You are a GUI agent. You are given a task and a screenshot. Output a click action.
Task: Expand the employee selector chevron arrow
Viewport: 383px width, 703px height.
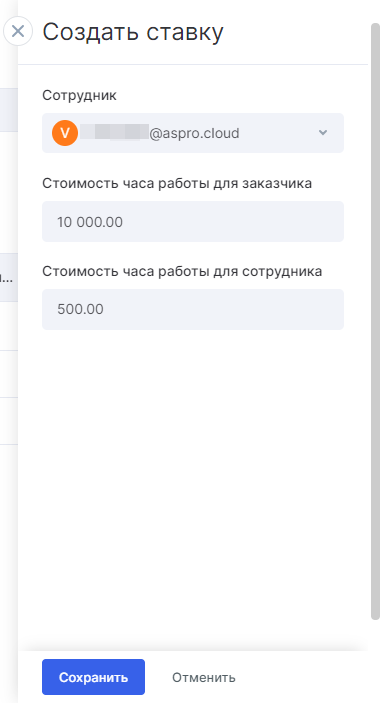tap(322, 133)
